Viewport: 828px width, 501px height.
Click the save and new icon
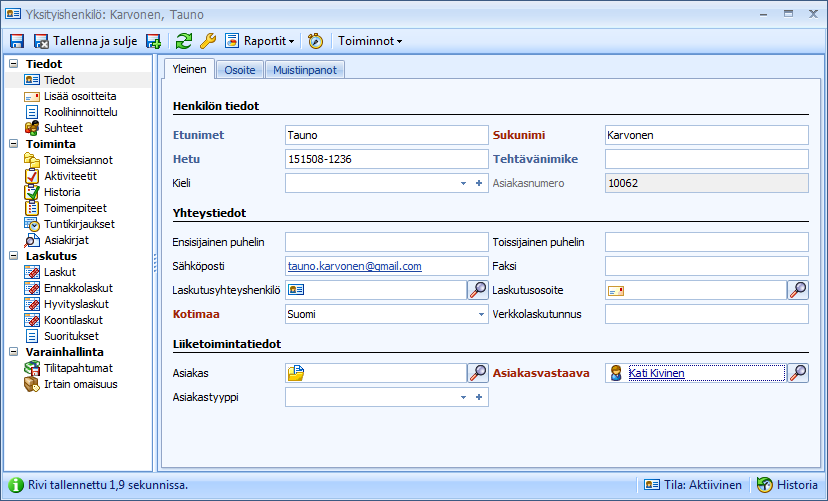pos(154,41)
